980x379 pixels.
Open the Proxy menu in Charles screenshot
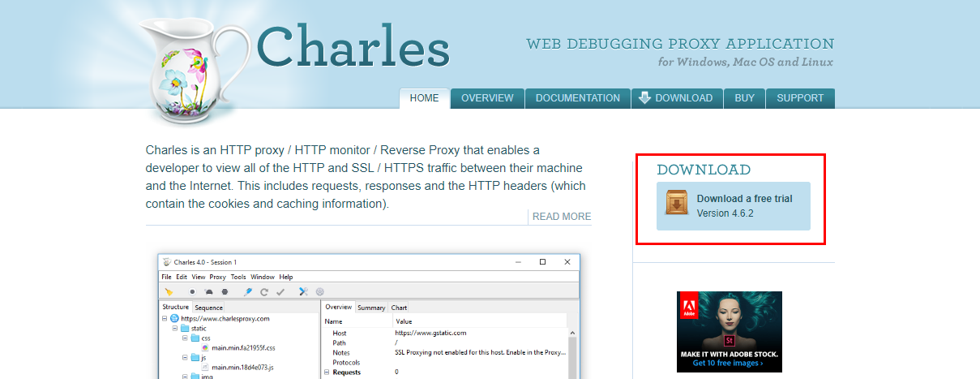click(x=218, y=277)
